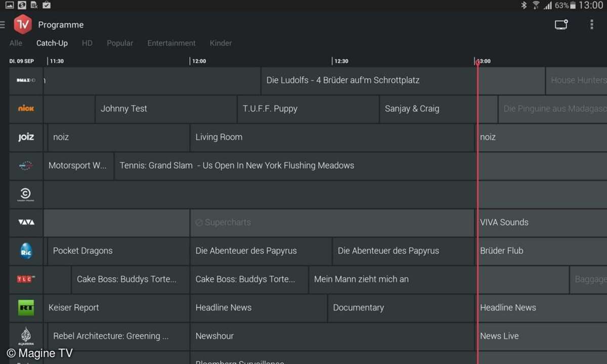Open Die Ludolfs - 4 Brüder auf'm Schrottplatz
607x364 pixels.
[403, 80]
